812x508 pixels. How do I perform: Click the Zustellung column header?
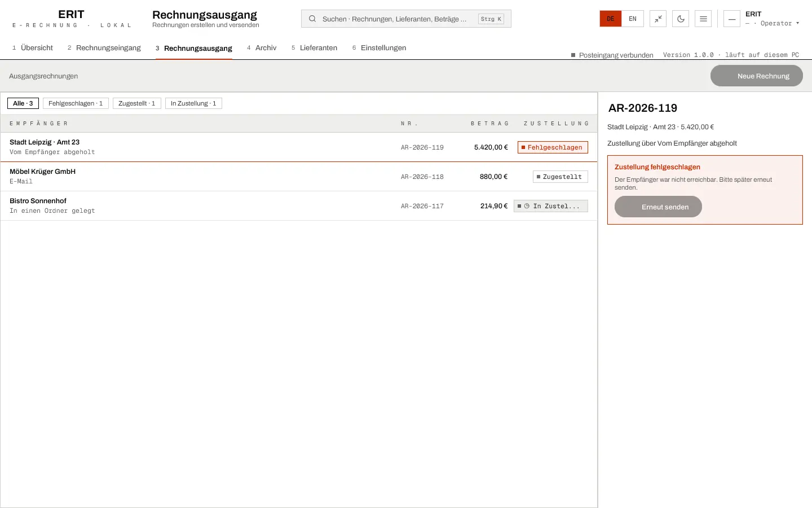[x=556, y=124]
